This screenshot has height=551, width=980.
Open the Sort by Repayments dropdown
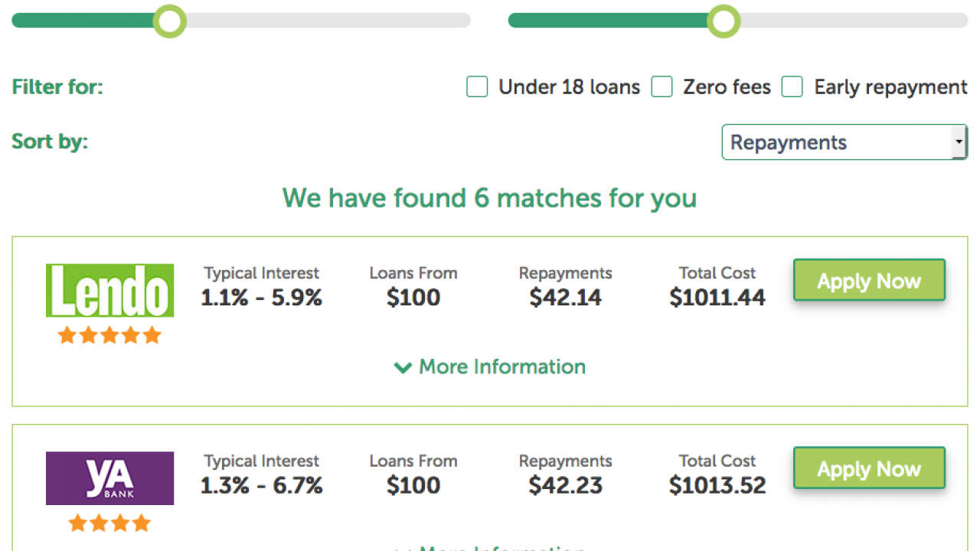(x=844, y=142)
